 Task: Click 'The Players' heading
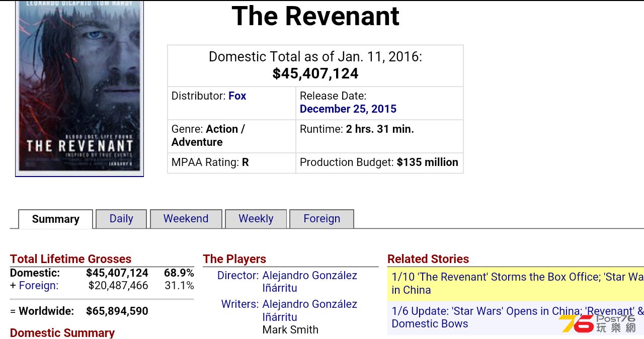click(234, 259)
